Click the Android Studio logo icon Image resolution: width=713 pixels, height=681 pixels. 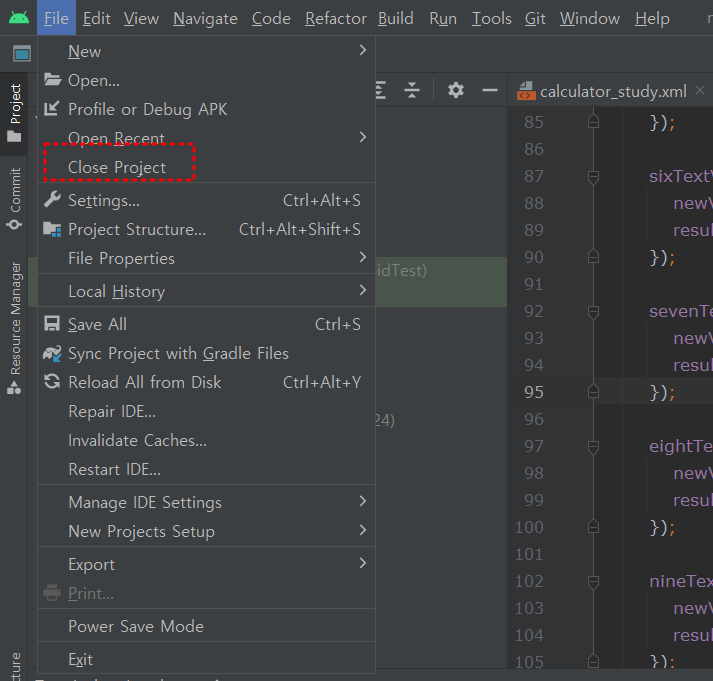pyautogui.click(x=19, y=18)
